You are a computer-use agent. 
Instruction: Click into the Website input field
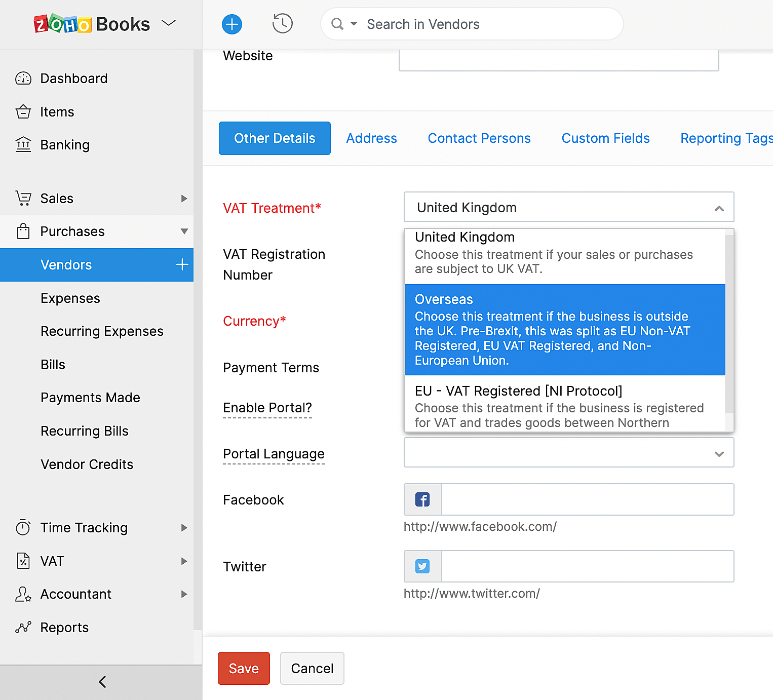558,60
